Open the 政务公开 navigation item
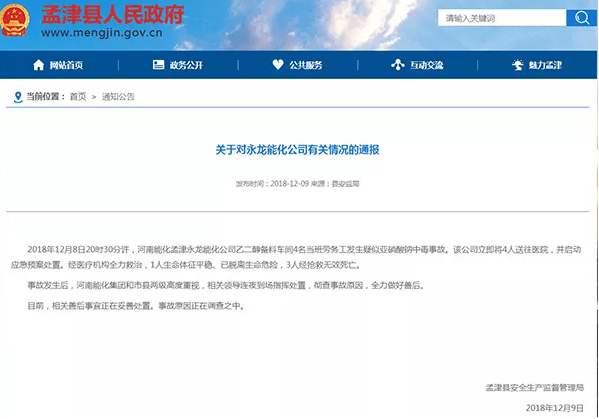Image resolution: width=599 pixels, height=419 pixels. [178, 65]
